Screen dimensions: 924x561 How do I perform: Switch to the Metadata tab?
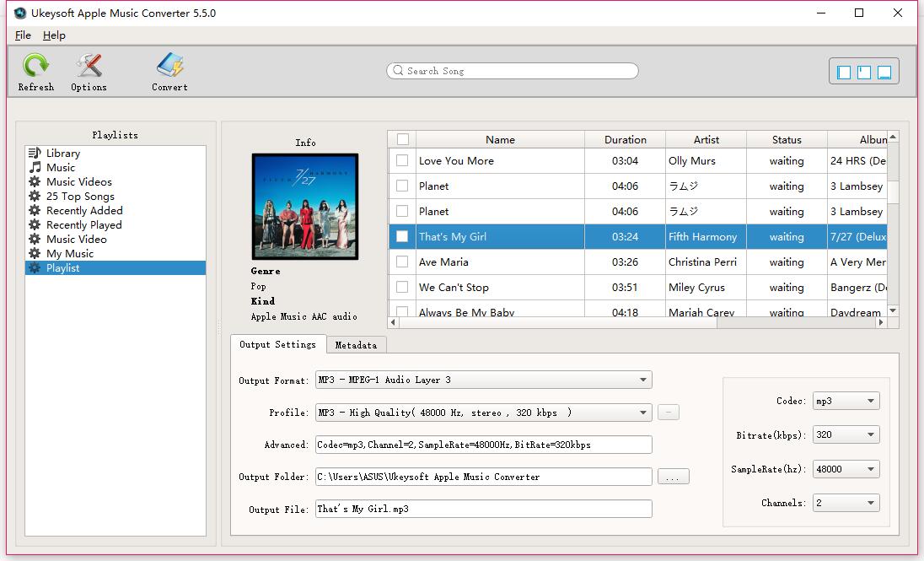click(x=356, y=344)
